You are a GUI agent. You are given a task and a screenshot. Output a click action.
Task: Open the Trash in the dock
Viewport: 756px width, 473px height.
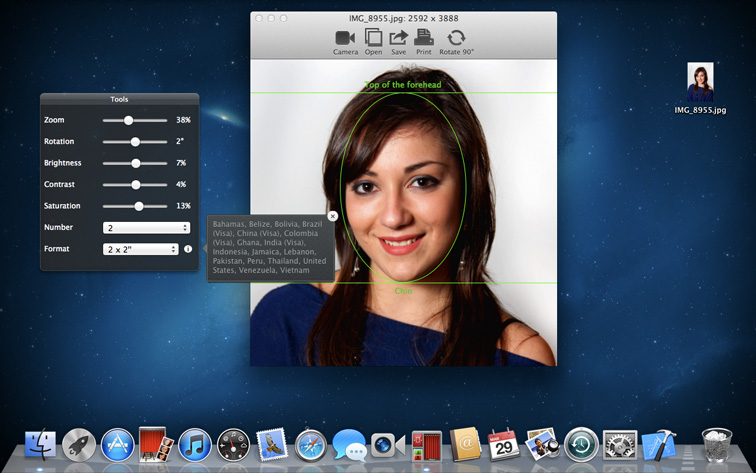[x=717, y=445]
